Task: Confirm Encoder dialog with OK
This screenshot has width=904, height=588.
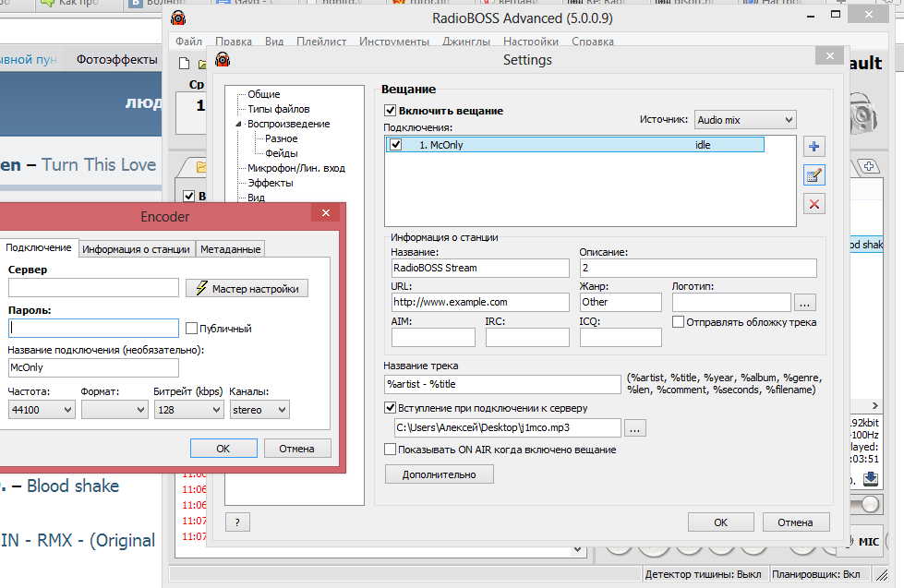Action: pyautogui.click(x=223, y=449)
